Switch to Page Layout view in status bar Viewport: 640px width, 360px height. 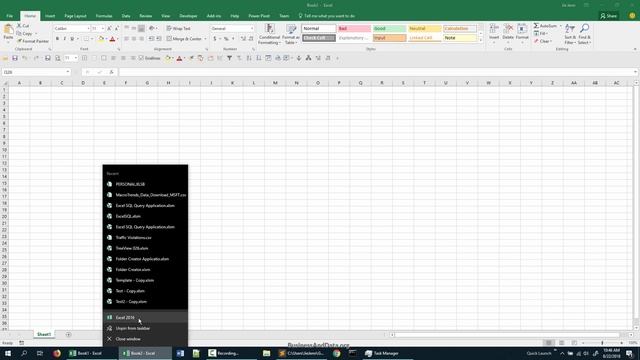pos(561,343)
